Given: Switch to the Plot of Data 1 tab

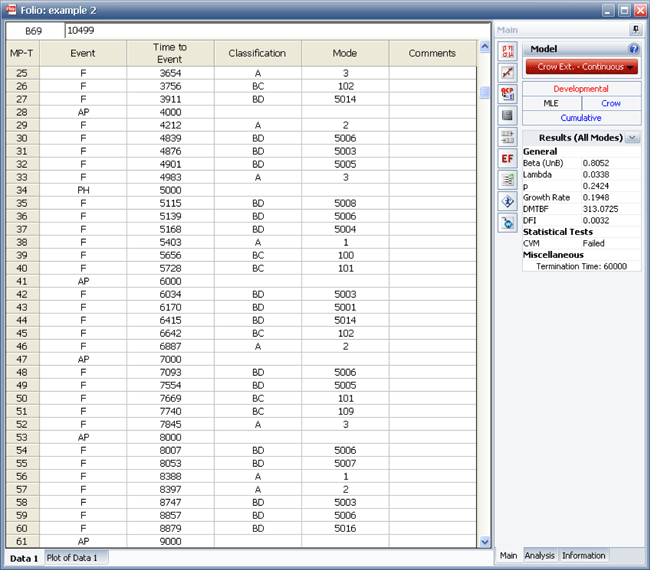Looking at the screenshot, I should 76,558.
